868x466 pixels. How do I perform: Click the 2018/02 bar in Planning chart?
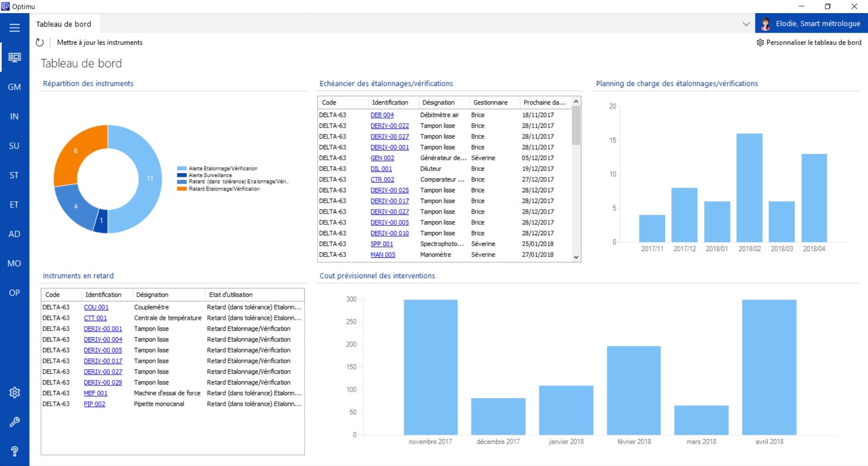click(x=749, y=188)
